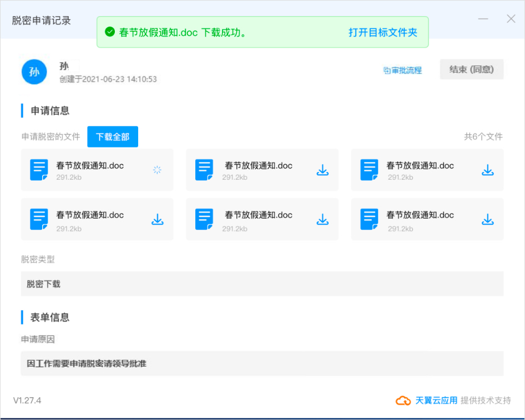The width and height of the screenshot is (525, 420).
Task: Click the loading spinner on the first file card
Action: [x=157, y=170]
